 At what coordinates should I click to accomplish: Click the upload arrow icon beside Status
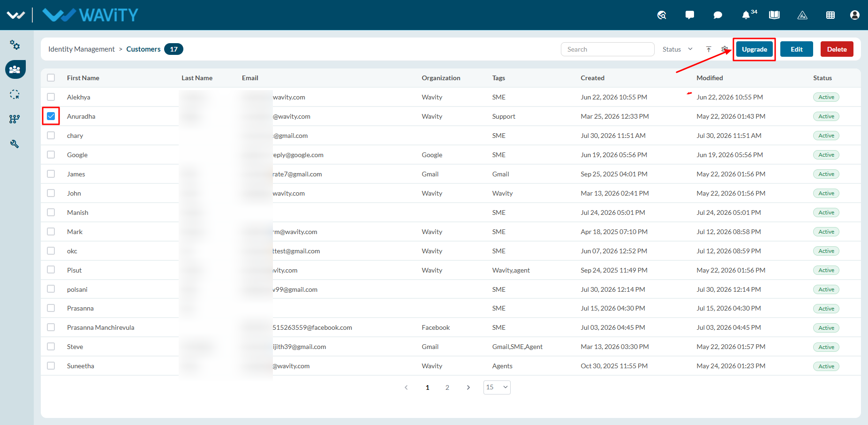709,49
